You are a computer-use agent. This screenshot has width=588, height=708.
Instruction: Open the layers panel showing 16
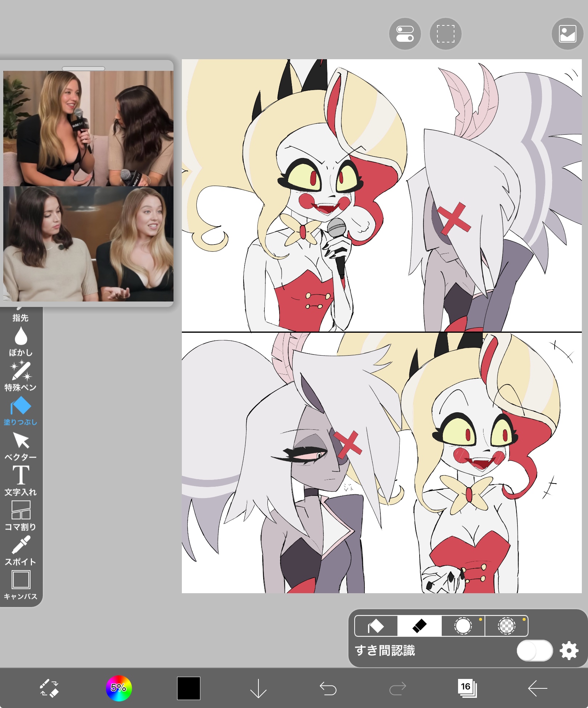467,688
